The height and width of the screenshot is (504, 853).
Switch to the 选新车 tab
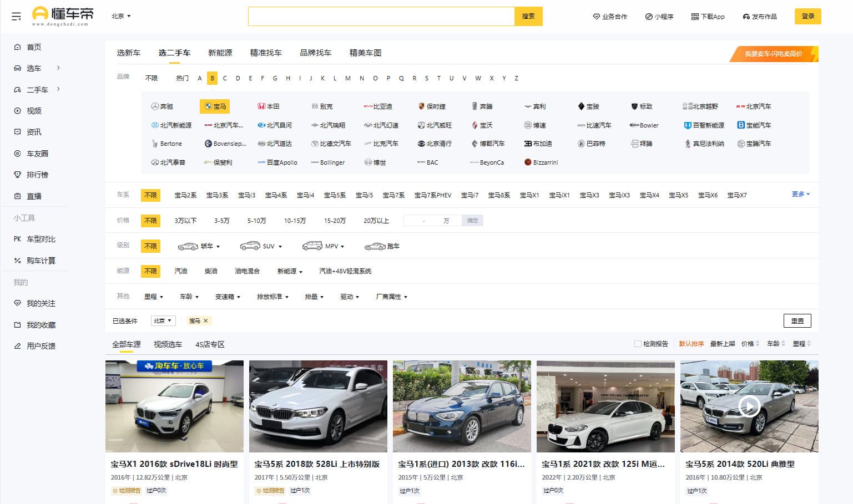click(129, 53)
